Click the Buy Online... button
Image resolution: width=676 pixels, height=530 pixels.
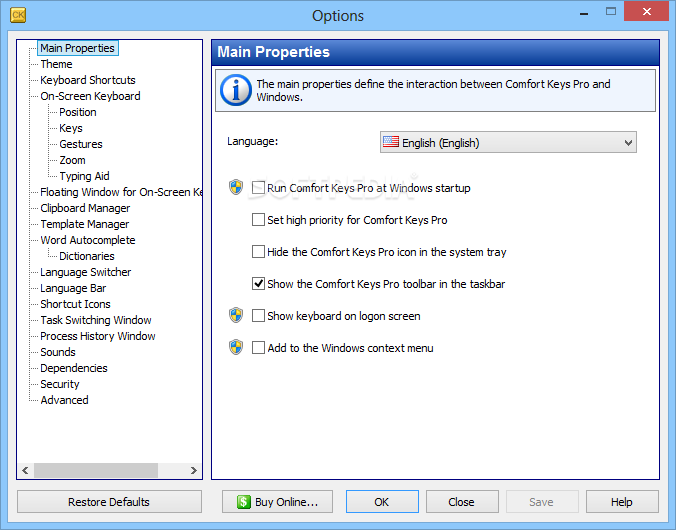coord(277,502)
